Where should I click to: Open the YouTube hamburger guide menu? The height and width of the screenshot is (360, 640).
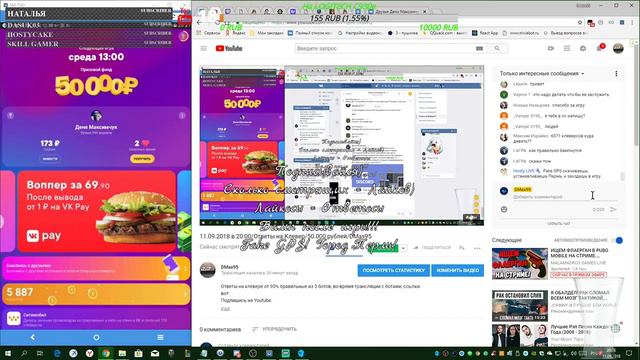point(204,49)
